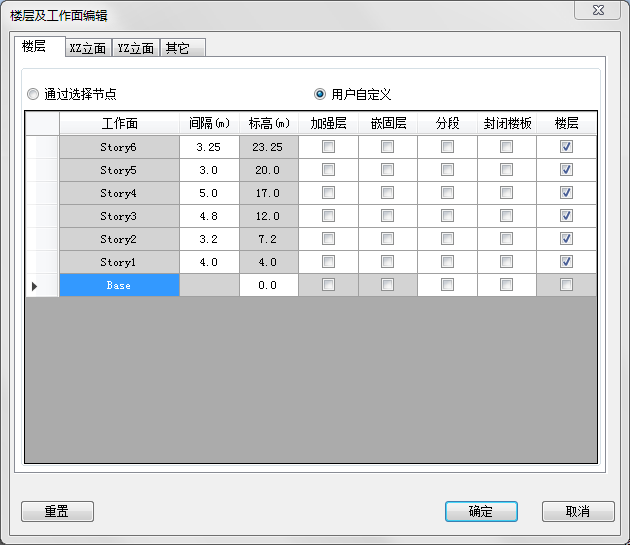Toggle 分段 checkbox in Story4 row
Screen dimensions: 630x545
point(447,193)
